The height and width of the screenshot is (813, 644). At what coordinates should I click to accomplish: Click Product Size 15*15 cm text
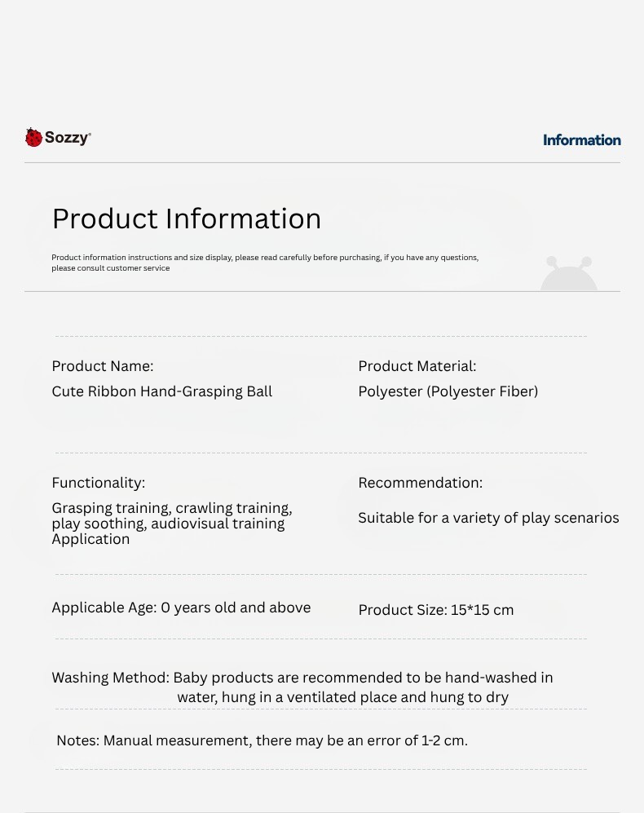pyautogui.click(x=436, y=610)
